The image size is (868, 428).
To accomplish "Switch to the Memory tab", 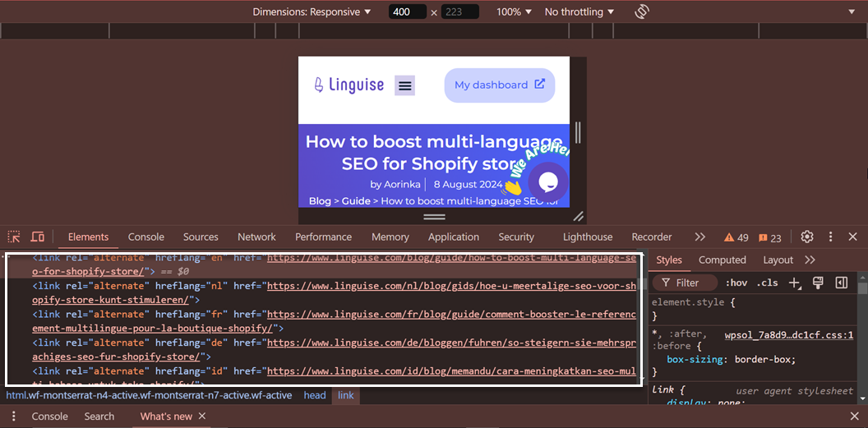I will tap(390, 237).
